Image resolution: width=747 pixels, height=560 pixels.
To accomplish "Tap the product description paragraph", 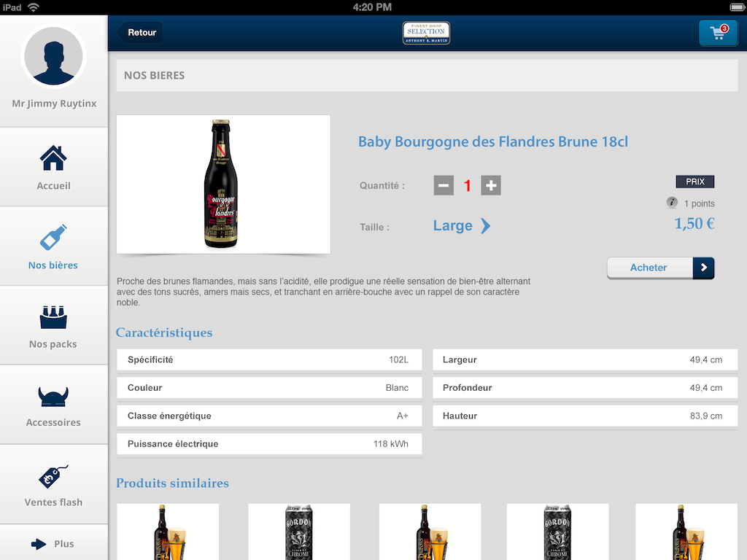I will [x=323, y=292].
